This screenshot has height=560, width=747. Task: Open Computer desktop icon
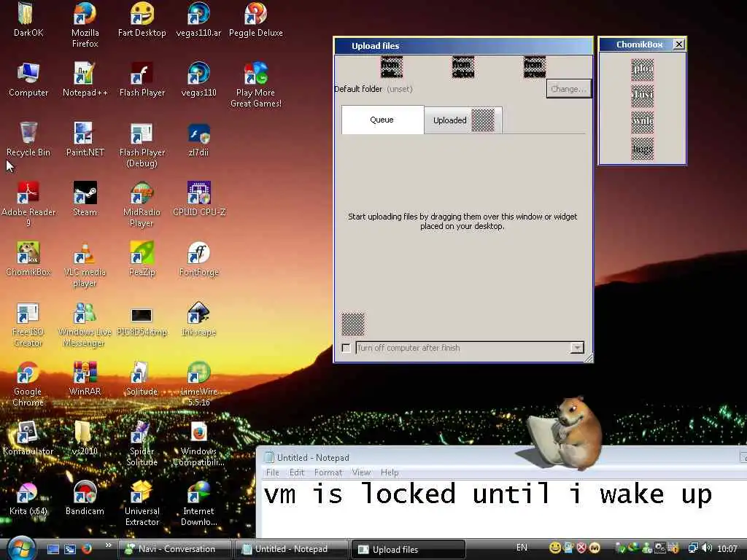(28, 79)
